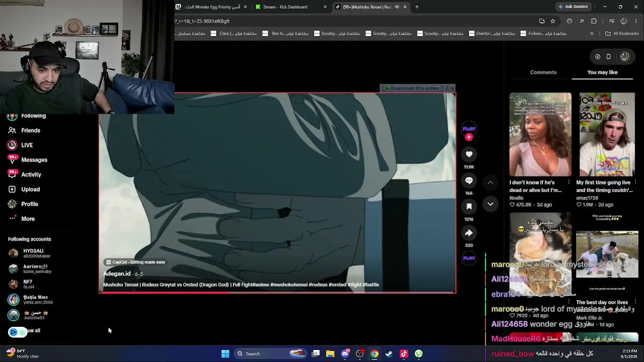The image size is (644, 362).
Task: Open File Explorer from the taskbar
Action: [x=330, y=354]
